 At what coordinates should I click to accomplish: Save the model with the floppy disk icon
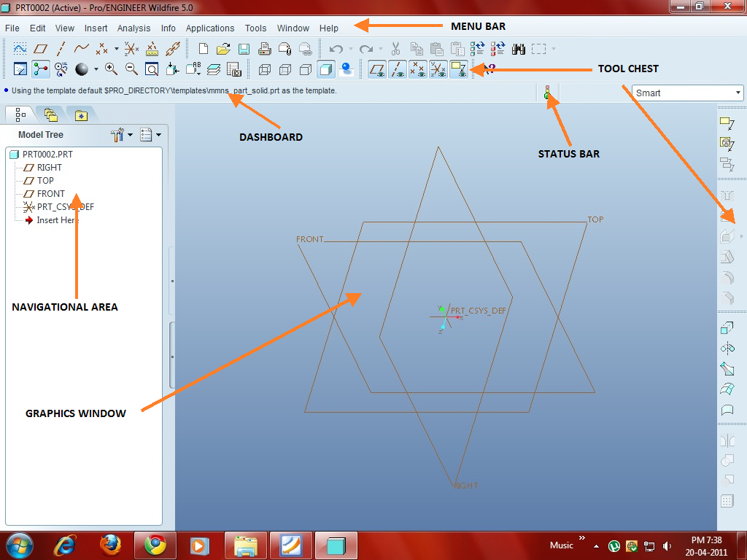point(244,49)
